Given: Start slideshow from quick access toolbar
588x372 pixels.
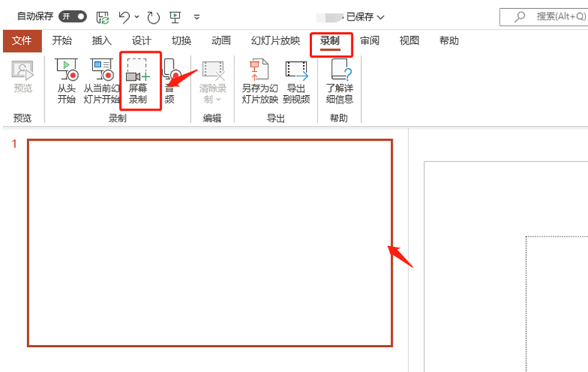Looking at the screenshot, I should [x=175, y=17].
